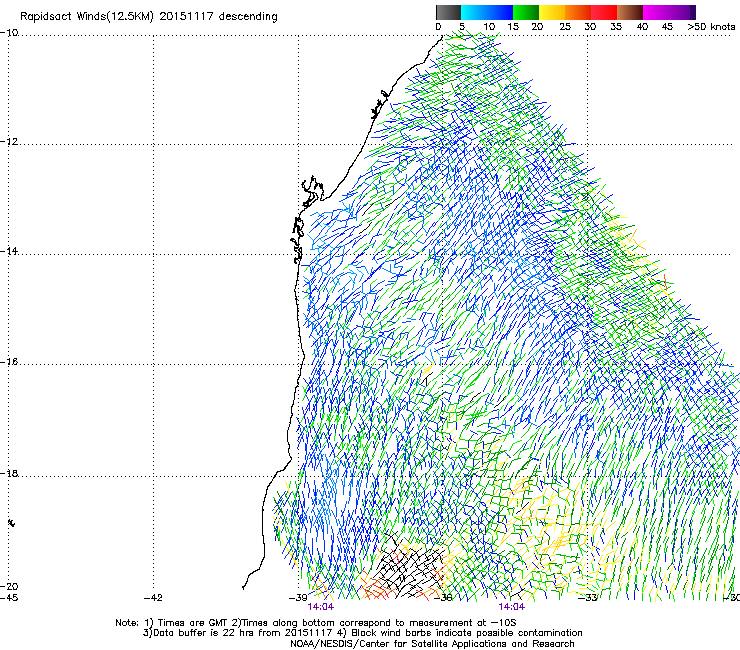Image resolution: width=740 pixels, height=650 pixels.
Task: Click the '15' legend scale value
Action: [513, 27]
